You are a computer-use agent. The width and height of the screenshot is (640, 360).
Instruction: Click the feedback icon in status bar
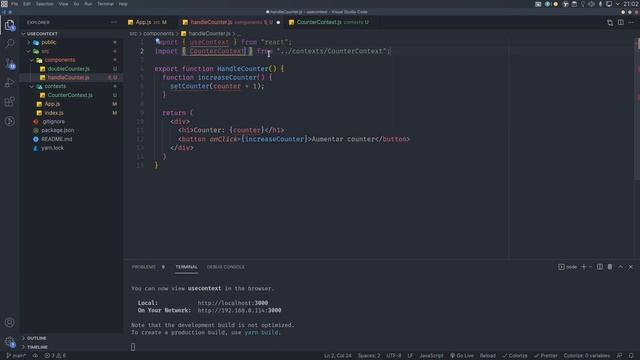click(x=619, y=356)
